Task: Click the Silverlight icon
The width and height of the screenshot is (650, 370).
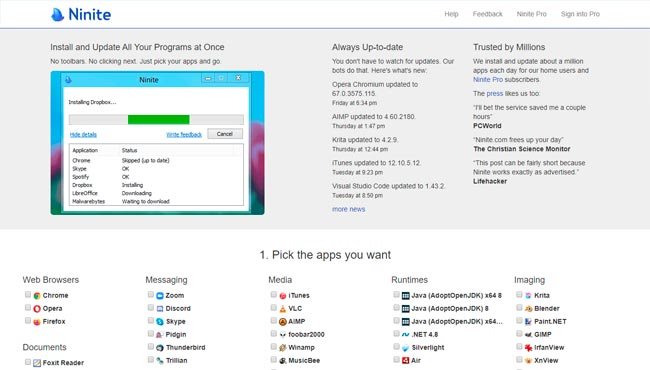Action: 406,348
